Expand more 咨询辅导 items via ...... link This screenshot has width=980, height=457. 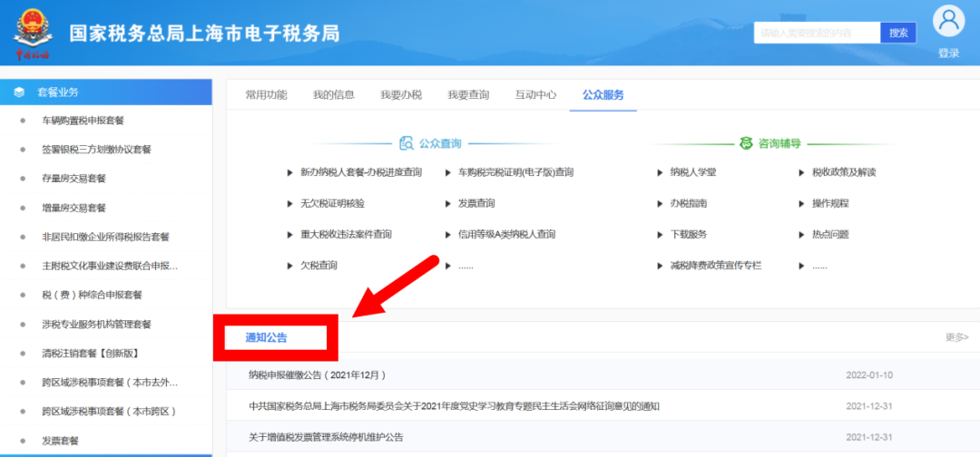[x=819, y=267]
